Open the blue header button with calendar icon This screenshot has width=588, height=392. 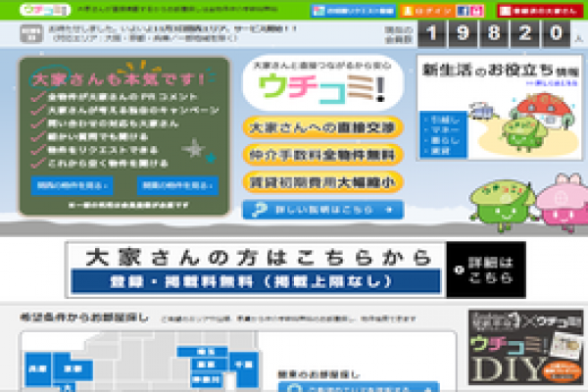click(353, 11)
